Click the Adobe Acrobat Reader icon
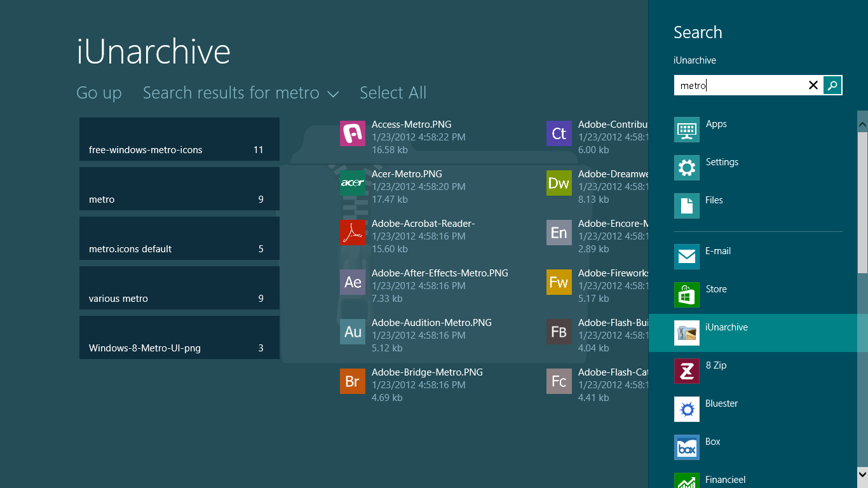This screenshot has height=488, width=868. (353, 233)
